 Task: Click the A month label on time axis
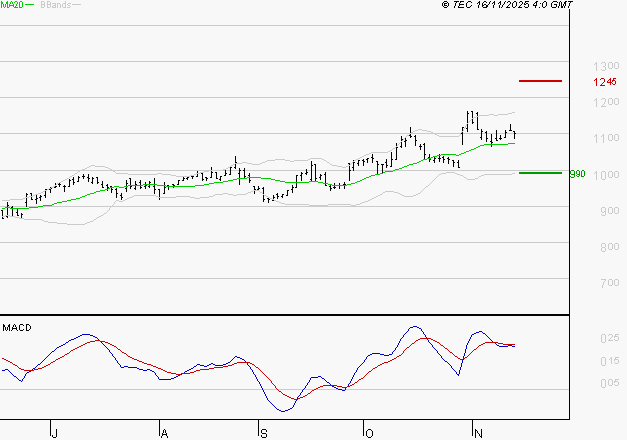pos(164,433)
